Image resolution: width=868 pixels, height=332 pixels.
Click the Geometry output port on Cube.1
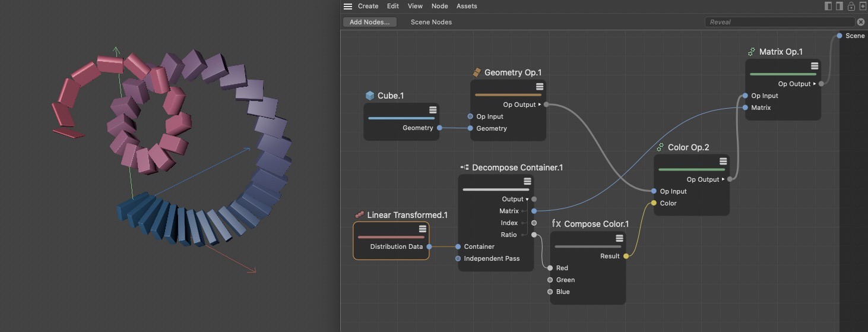pos(439,128)
